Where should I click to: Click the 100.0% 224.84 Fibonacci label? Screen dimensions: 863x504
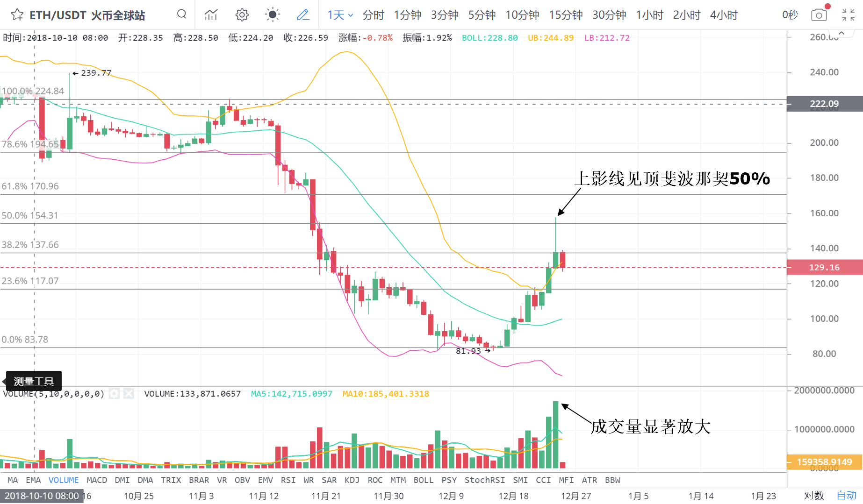(x=33, y=91)
